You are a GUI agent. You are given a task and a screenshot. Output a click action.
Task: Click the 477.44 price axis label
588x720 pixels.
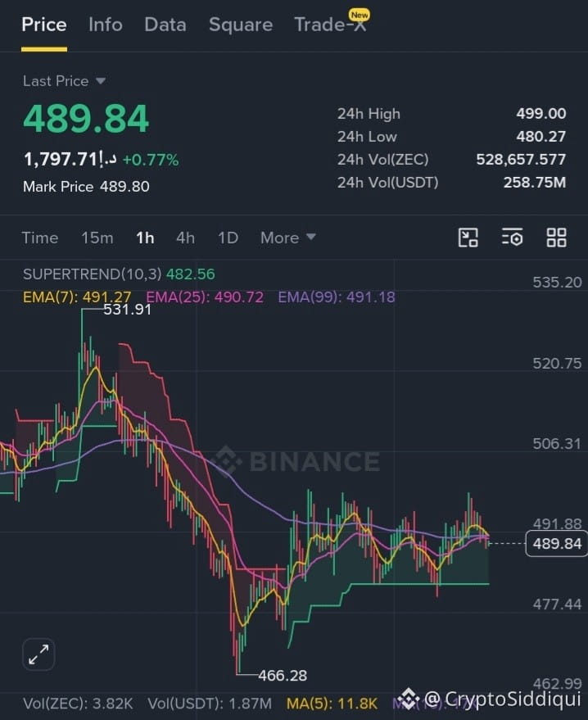pyautogui.click(x=557, y=605)
